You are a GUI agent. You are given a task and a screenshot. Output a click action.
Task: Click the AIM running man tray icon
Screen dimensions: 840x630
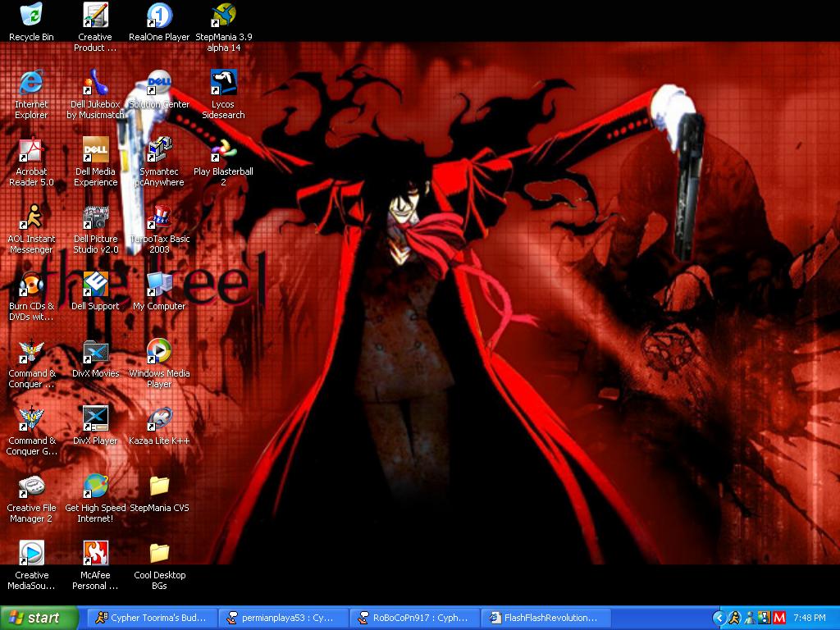pos(734,619)
